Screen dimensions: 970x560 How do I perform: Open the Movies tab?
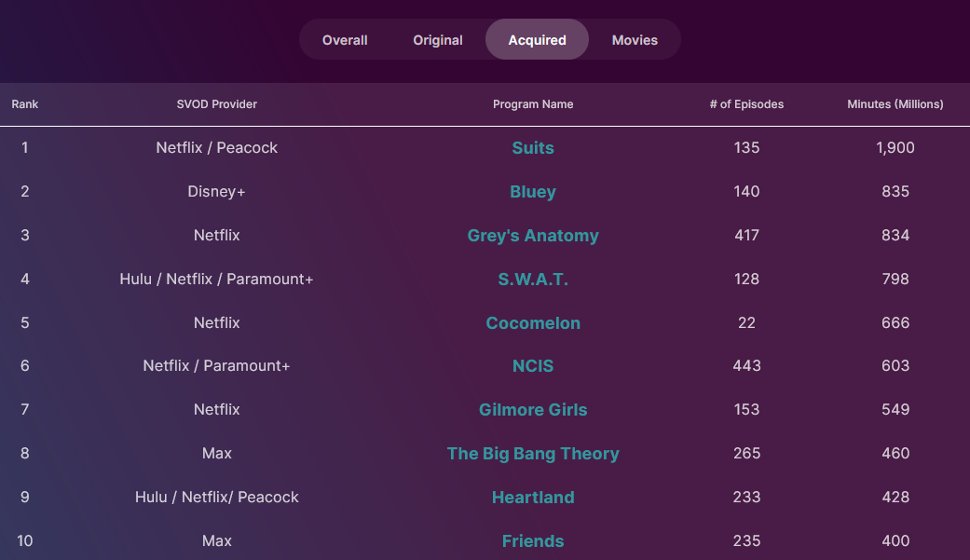635,40
